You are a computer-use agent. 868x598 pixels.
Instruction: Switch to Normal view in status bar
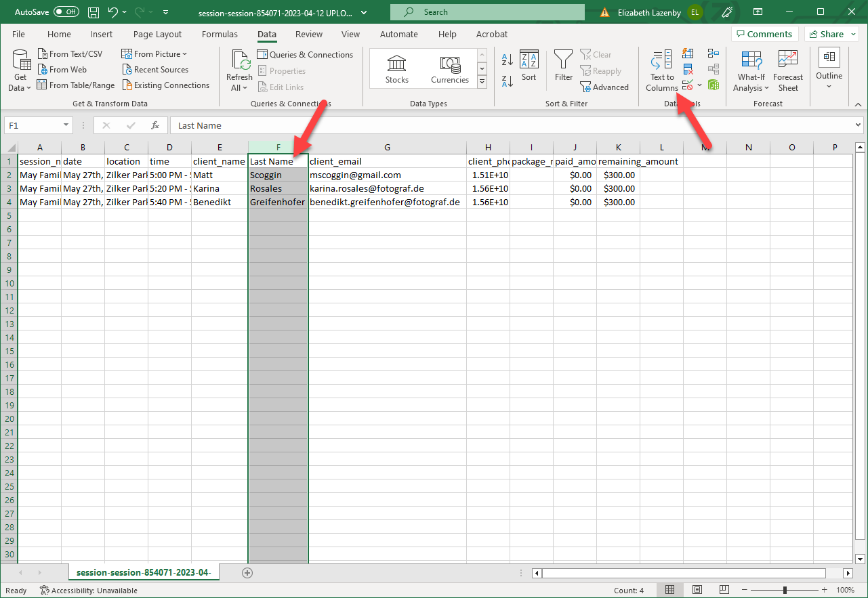(x=669, y=590)
